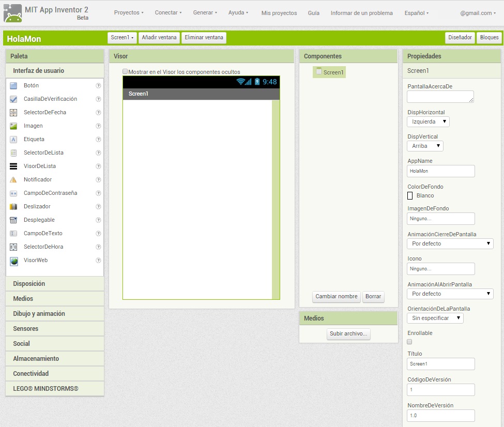Click Subir archivo button

348,334
